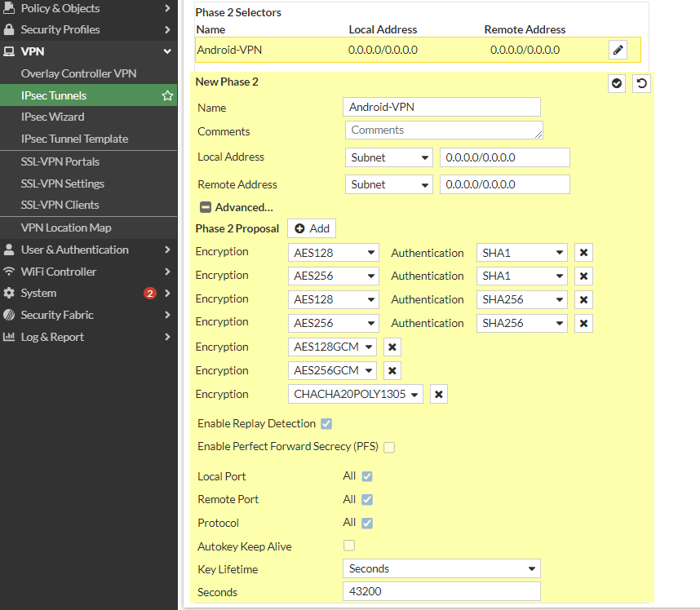Toggle the Enable Replay Detection checkbox

point(326,424)
